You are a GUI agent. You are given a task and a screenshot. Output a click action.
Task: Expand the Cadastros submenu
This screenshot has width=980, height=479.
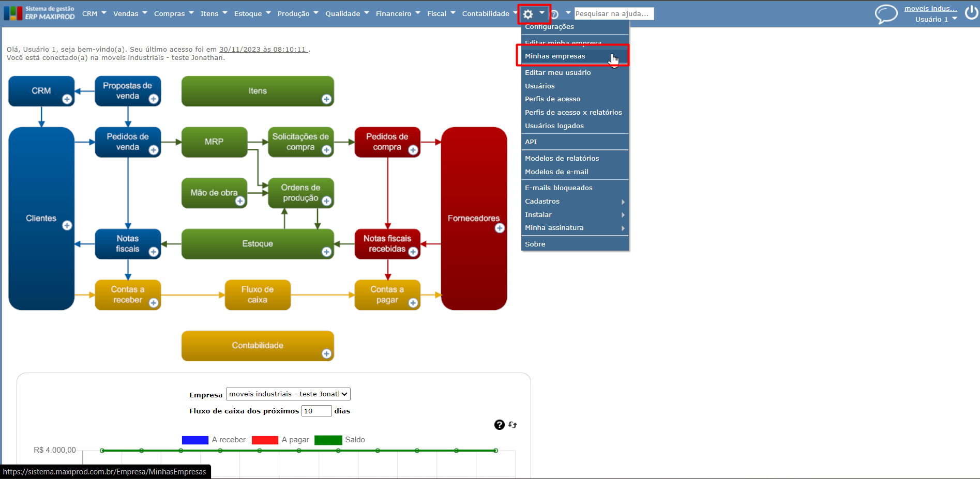tap(575, 202)
